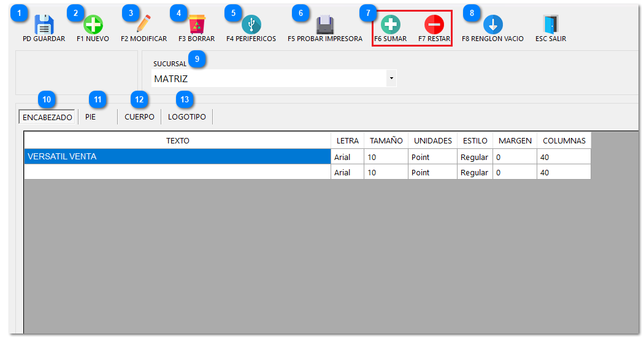This screenshot has width=644, height=339.
Task: Open F4 Perifericos USB settings
Action: click(x=251, y=25)
